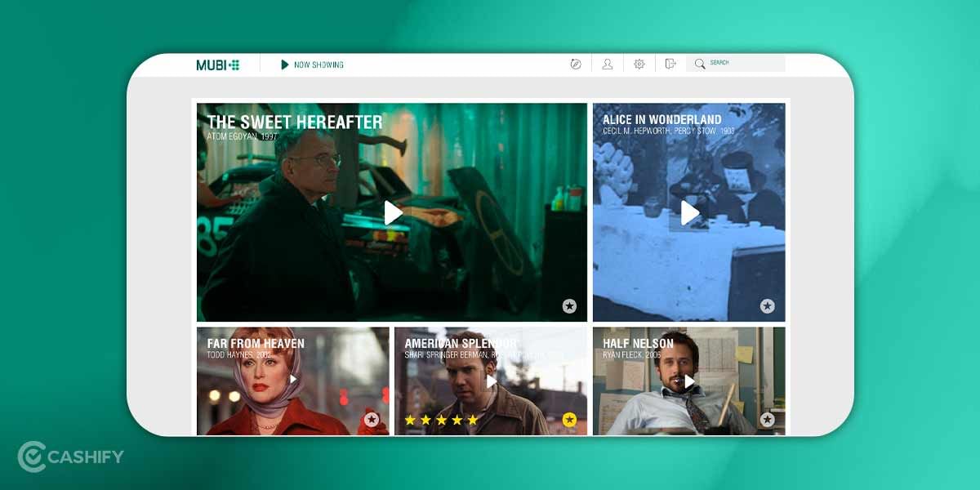980x490 pixels.
Task: Toggle watchlist star on Half Nelson
Action: click(x=767, y=419)
